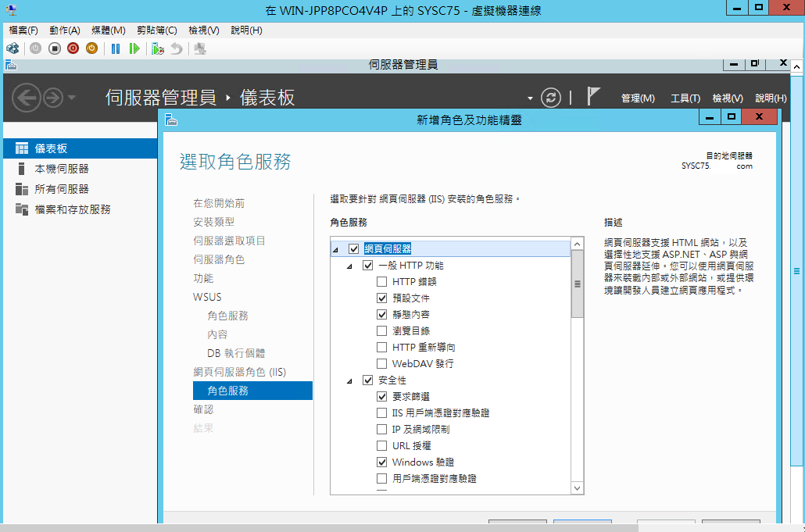
Task: Click the Checkpoint icon in VM toolbar
Action: tap(158, 48)
